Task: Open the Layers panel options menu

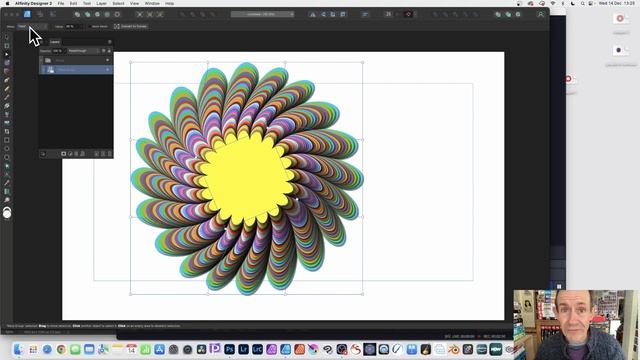Action: [x=109, y=42]
